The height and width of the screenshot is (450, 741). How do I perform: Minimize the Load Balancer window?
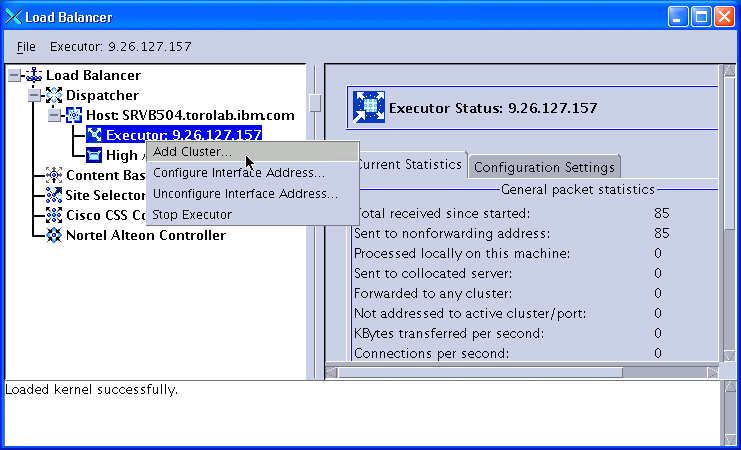(x=678, y=17)
